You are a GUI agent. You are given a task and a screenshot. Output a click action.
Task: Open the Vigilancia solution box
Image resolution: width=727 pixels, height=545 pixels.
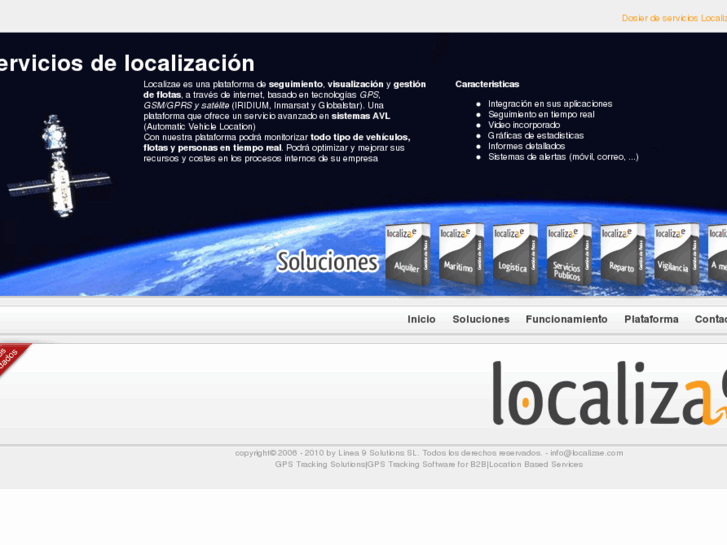pyautogui.click(x=676, y=254)
